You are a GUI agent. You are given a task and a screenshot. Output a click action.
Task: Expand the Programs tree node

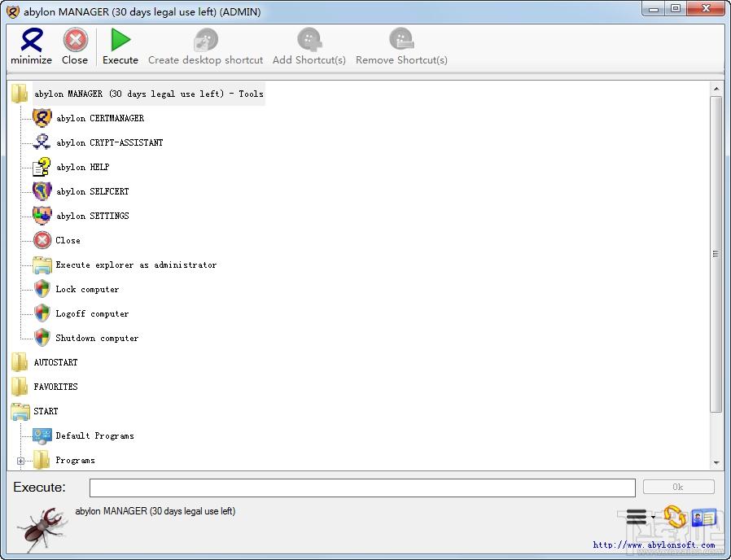(x=20, y=461)
